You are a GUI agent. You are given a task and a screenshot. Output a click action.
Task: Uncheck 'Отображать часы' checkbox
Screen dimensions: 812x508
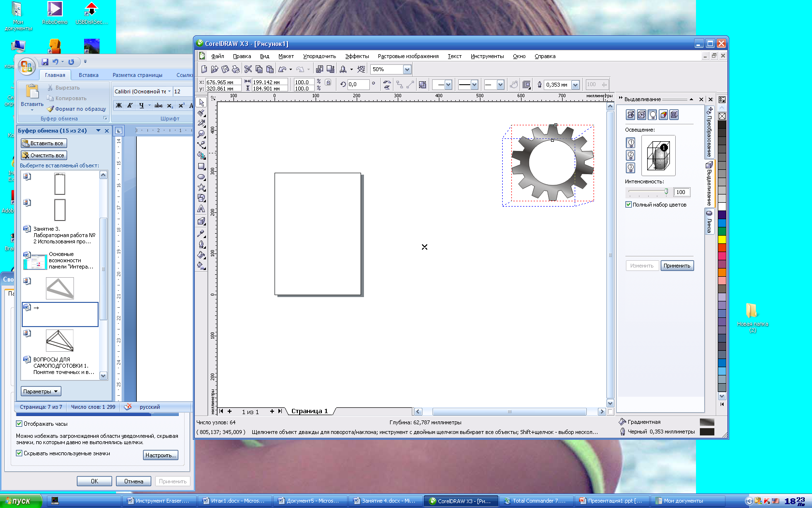pyautogui.click(x=19, y=424)
